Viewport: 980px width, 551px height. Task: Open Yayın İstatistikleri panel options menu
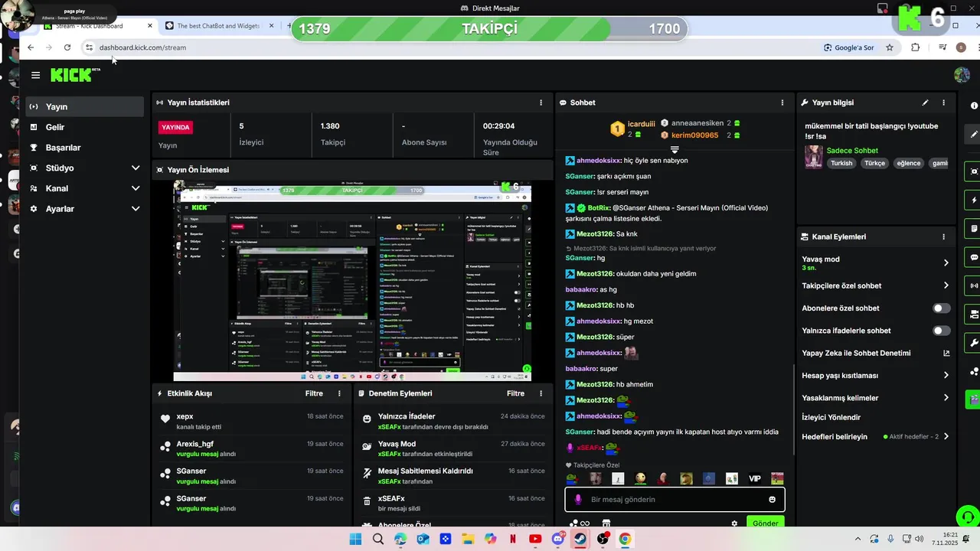click(541, 103)
